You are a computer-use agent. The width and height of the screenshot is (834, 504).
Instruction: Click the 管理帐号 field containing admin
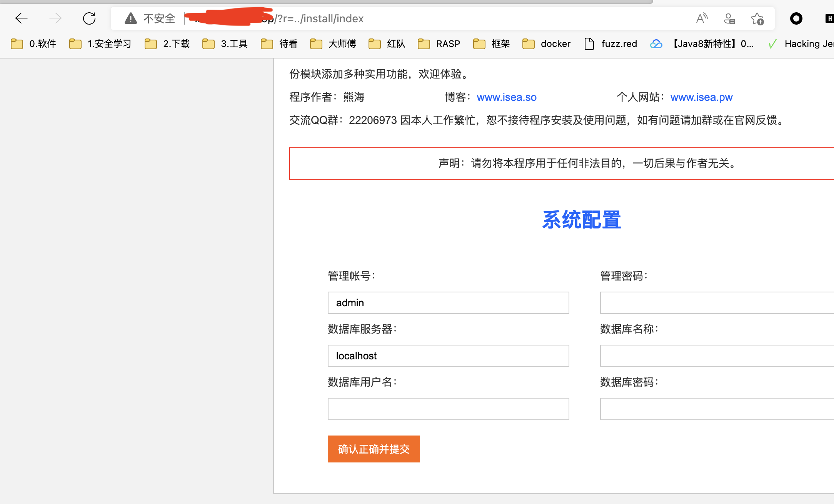[448, 303]
